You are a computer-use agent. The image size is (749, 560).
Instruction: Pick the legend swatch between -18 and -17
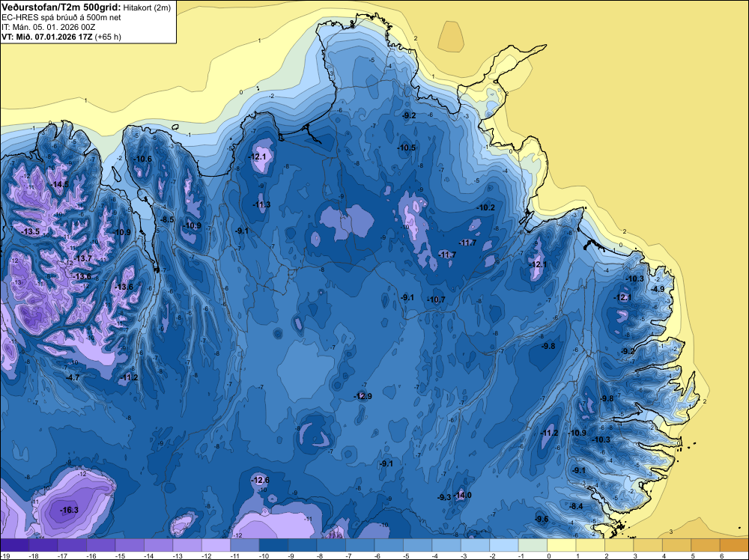point(43,545)
